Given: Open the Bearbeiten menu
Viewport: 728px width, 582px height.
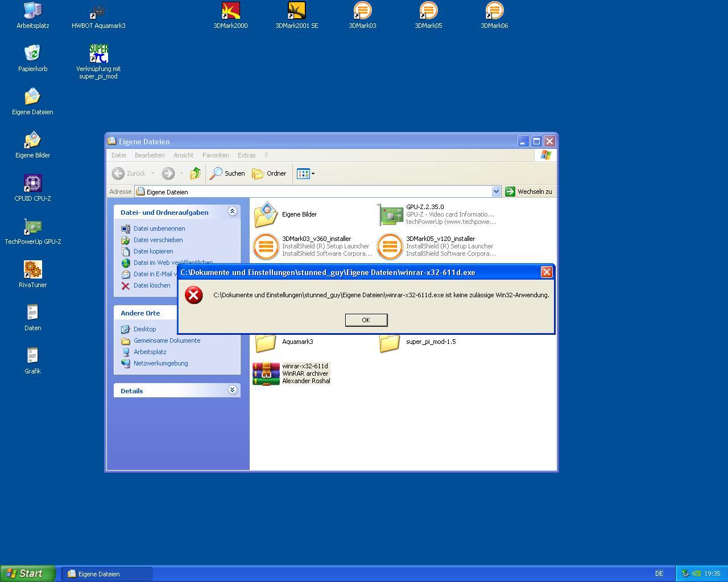Looking at the screenshot, I should 150,155.
